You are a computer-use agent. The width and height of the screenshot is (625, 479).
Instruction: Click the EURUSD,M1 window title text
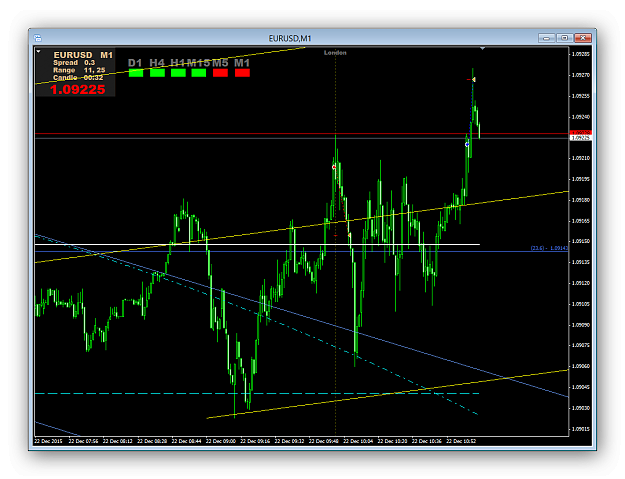pos(290,38)
